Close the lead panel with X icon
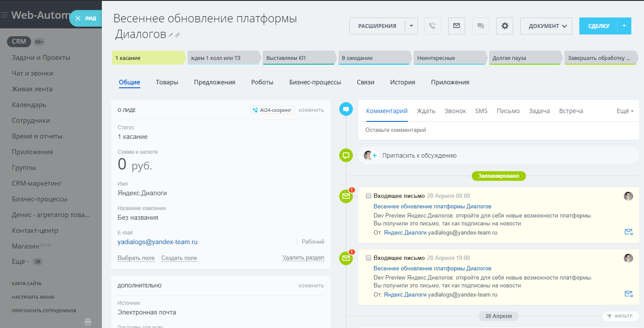 [x=78, y=18]
